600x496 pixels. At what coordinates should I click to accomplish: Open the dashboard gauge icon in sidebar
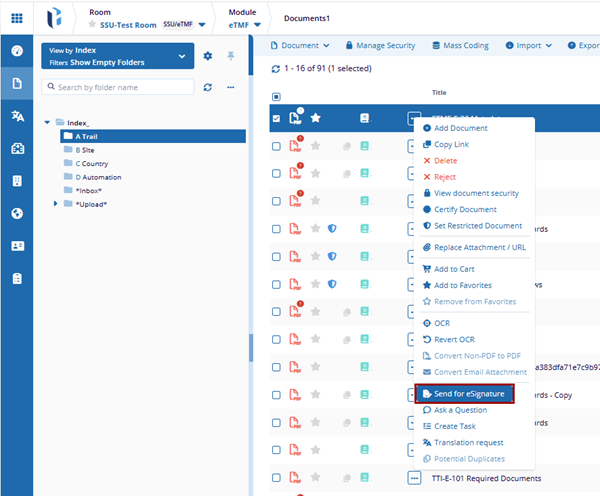pyautogui.click(x=17, y=51)
